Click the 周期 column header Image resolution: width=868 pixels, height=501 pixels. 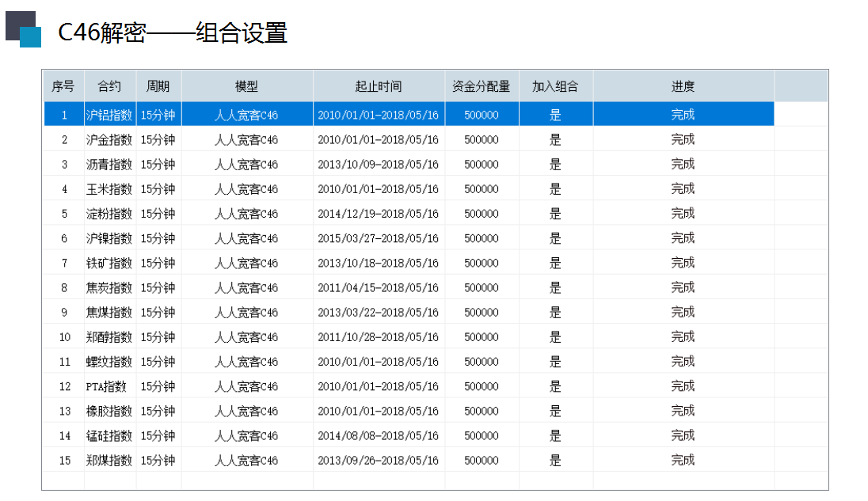click(x=158, y=86)
